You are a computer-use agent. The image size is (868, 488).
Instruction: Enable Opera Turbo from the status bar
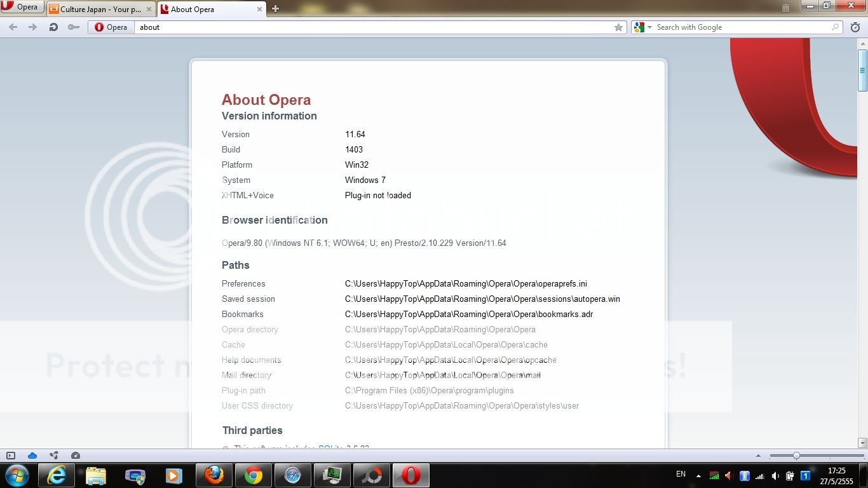point(76,455)
